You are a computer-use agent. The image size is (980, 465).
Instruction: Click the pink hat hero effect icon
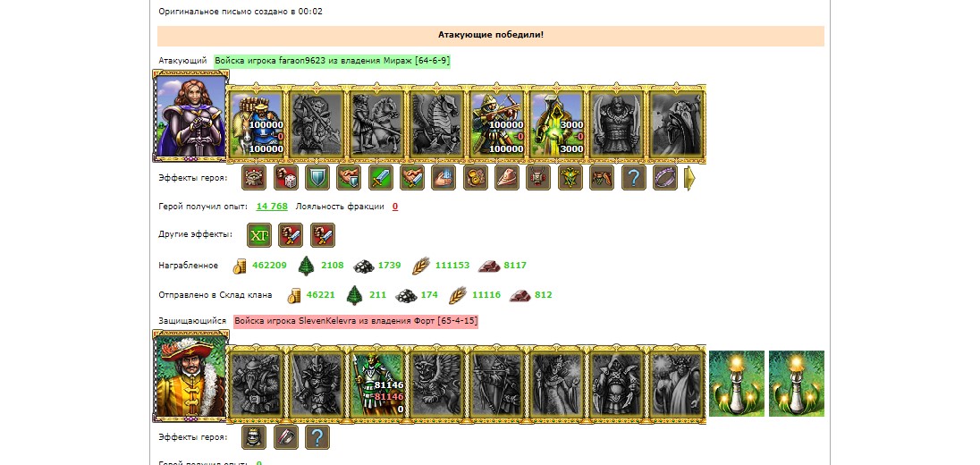507,178
